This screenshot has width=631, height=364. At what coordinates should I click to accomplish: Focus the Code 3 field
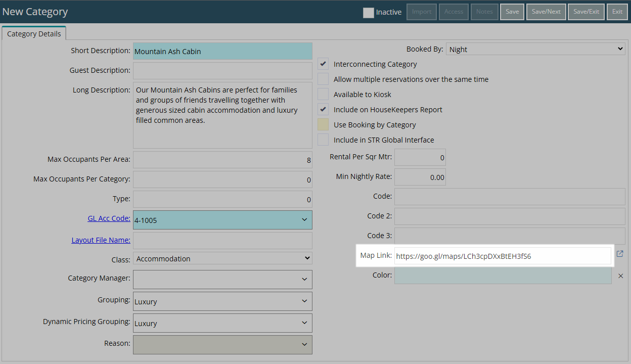tap(510, 236)
